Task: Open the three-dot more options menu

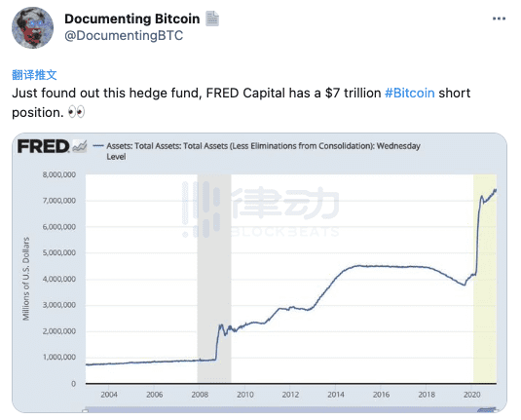Action: pyautogui.click(x=499, y=19)
